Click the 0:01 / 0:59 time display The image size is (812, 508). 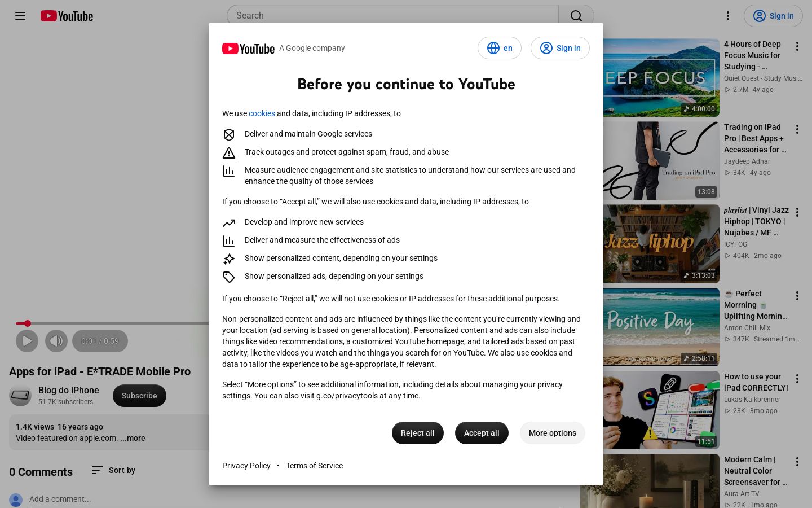point(100,341)
